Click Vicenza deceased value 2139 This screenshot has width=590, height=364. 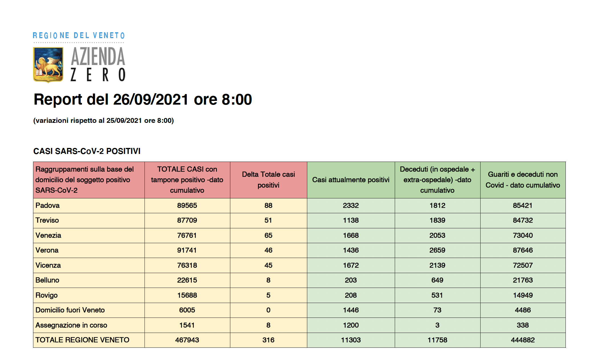[438, 265]
